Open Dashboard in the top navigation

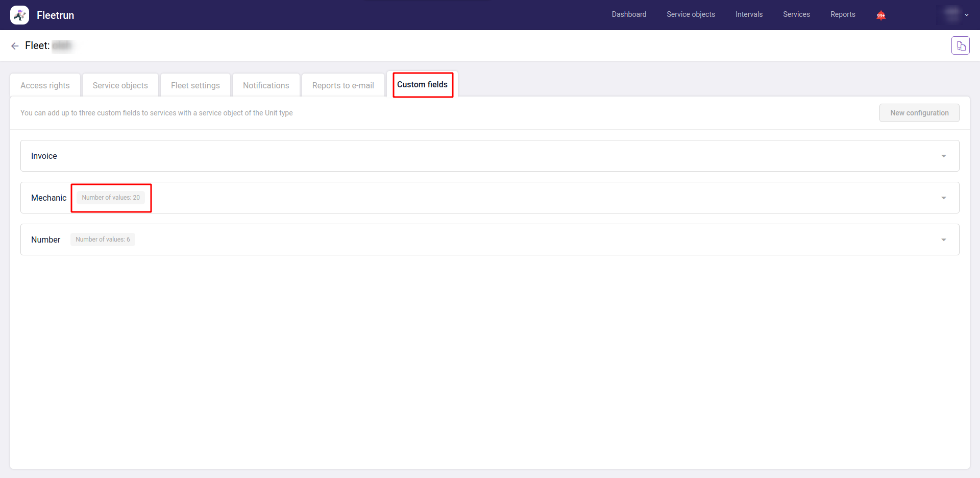[629, 14]
